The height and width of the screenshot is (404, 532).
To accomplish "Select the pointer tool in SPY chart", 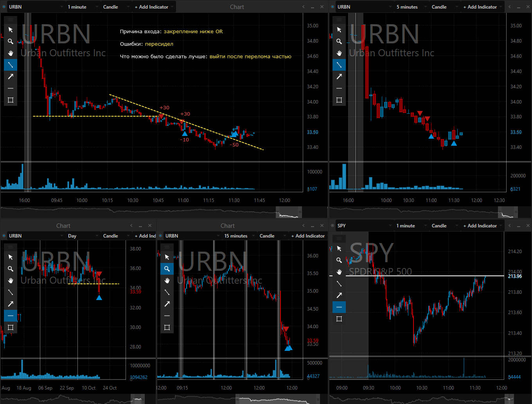I will pos(339,248).
